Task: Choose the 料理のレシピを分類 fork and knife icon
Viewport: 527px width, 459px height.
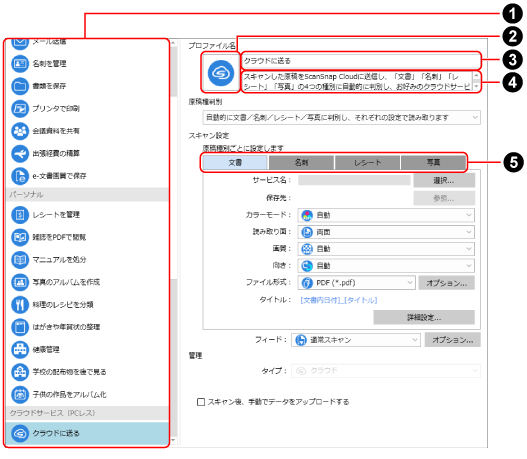Action: tap(20, 304)
